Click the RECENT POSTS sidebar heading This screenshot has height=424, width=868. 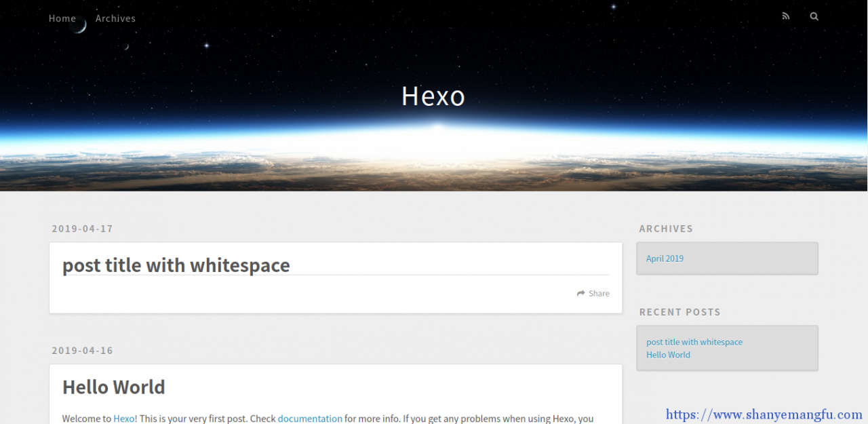pos(679,312)
